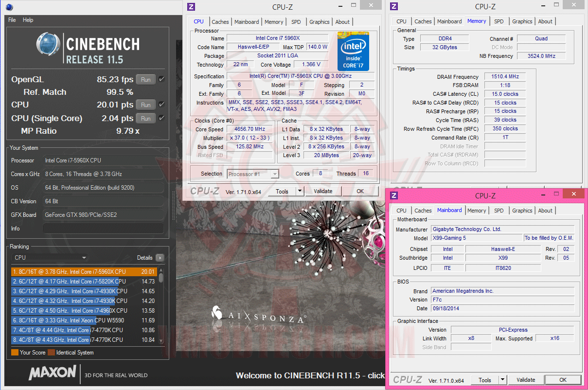Open Memory tab in Mainboard window
The image size is (588, 390).
point(477,211)
